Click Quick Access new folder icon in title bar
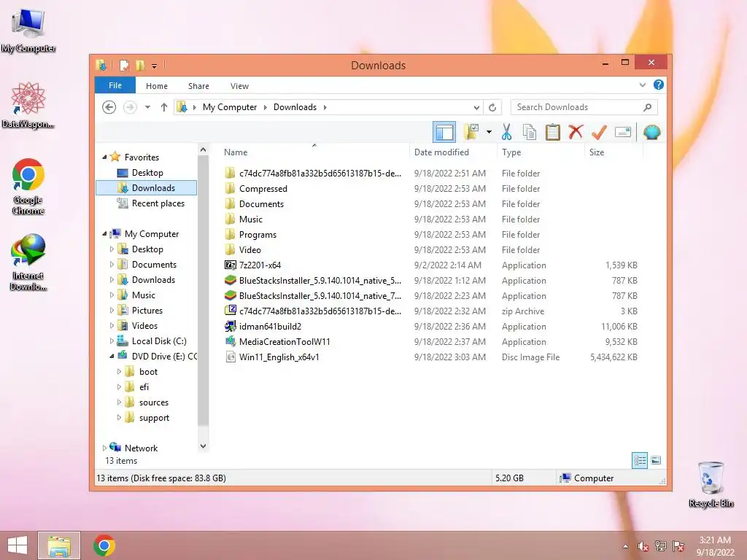 click(x=140, y=65)
